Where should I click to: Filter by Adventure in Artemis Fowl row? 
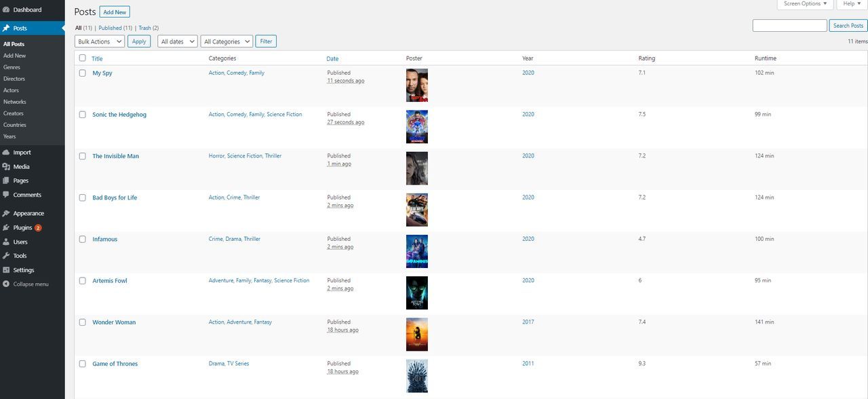pyautogui.click(x=221, y=280)
